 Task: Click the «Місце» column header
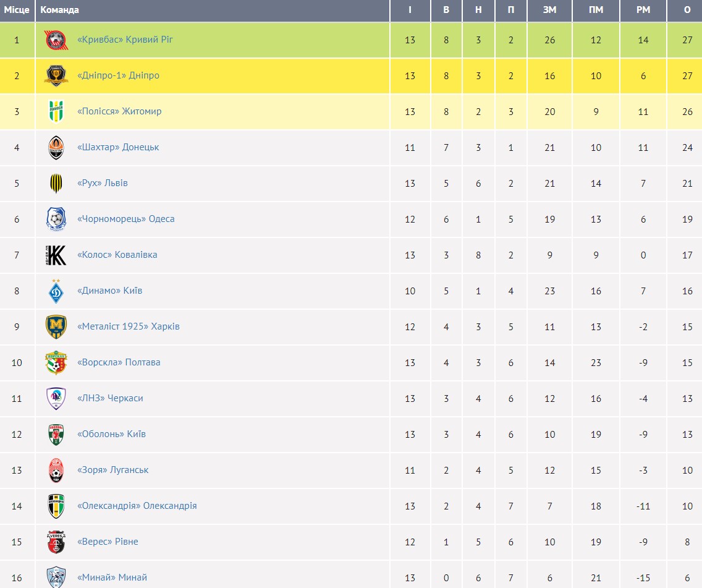click(x=17, y=10)
